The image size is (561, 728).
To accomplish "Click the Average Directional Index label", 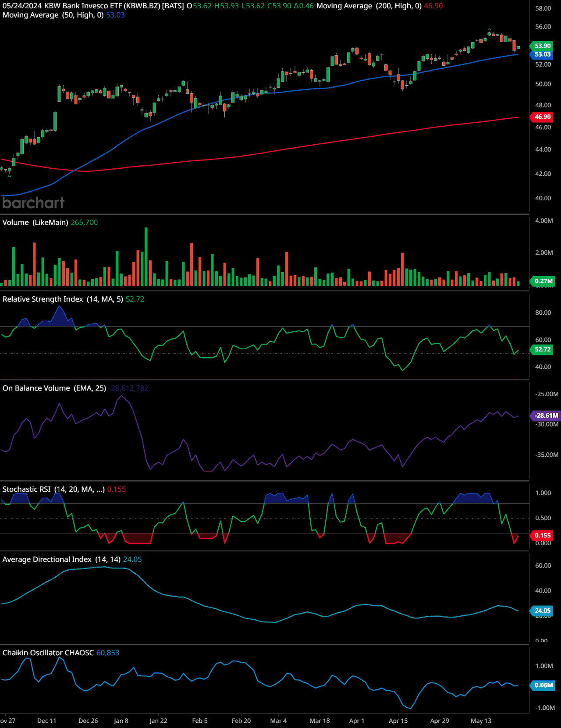I will click(61, 560).
